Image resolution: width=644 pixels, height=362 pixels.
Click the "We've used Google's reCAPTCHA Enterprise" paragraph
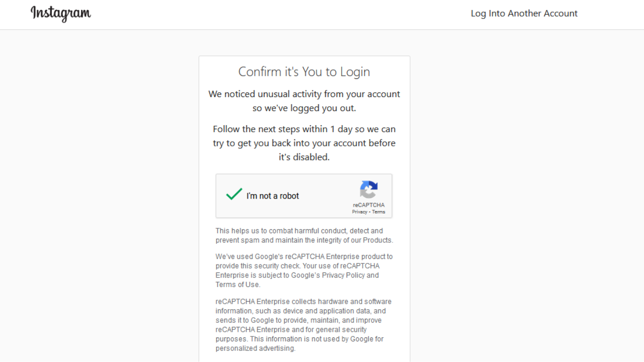coord(304,270)
